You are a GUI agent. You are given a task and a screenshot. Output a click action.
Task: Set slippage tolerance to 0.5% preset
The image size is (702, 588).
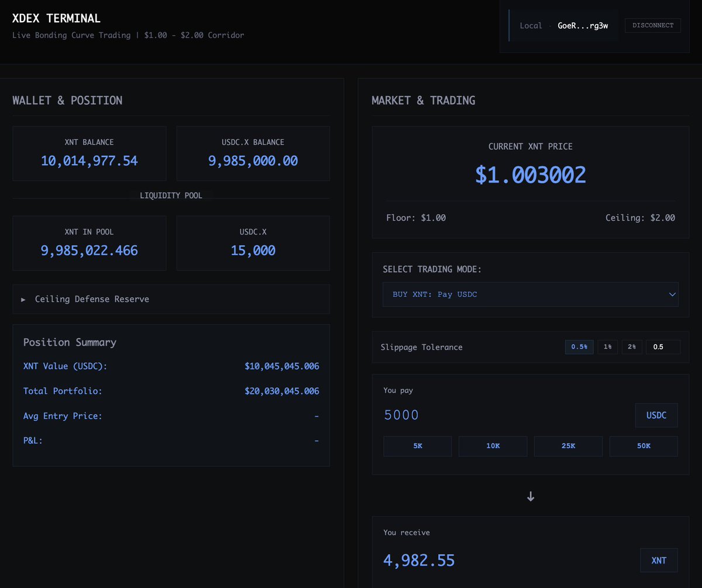click(579, 347)
